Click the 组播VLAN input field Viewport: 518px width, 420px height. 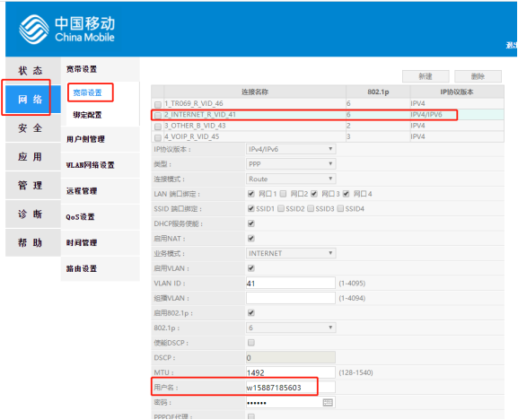pos(291,298)
